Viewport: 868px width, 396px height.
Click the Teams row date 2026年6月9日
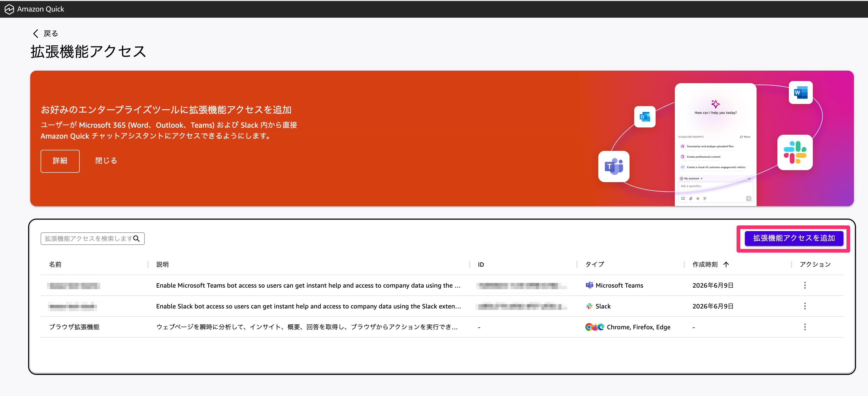pyautogui.click(x=713, y=285)
